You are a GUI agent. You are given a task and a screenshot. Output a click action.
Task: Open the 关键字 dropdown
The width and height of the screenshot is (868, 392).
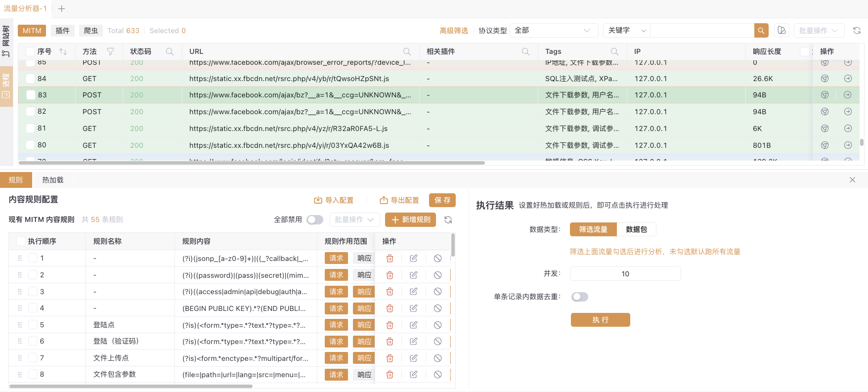pos(627,31)
